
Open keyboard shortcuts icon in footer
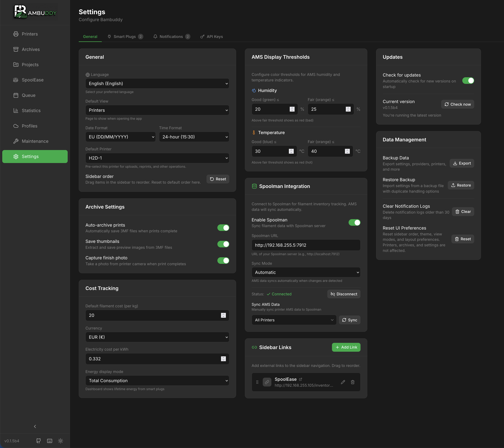pyautogui.click(x=49, y=441)
